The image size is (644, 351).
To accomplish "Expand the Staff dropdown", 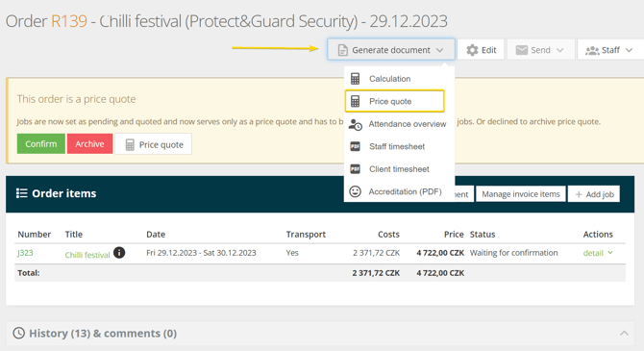I will pyautogui.click(x=610, y=50).
